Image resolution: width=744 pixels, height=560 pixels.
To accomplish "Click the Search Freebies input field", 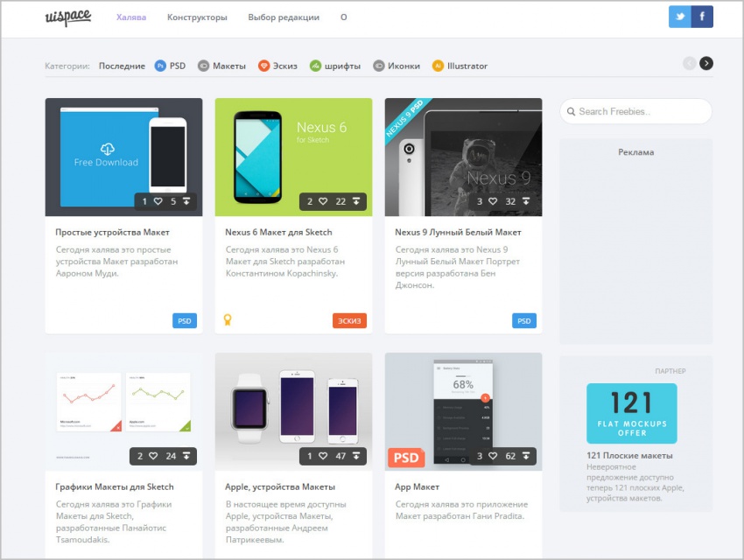I will (x=635, y=111).
